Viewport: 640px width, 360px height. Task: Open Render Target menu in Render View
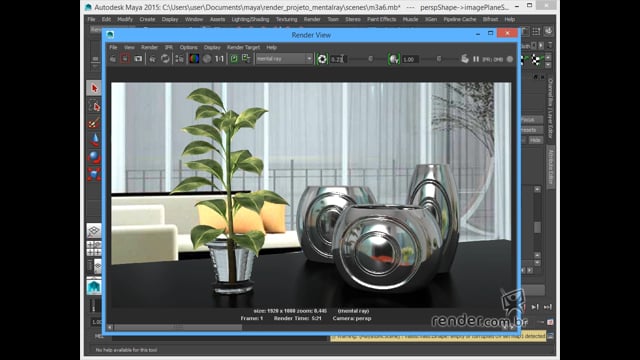click(x=243, y=47)
